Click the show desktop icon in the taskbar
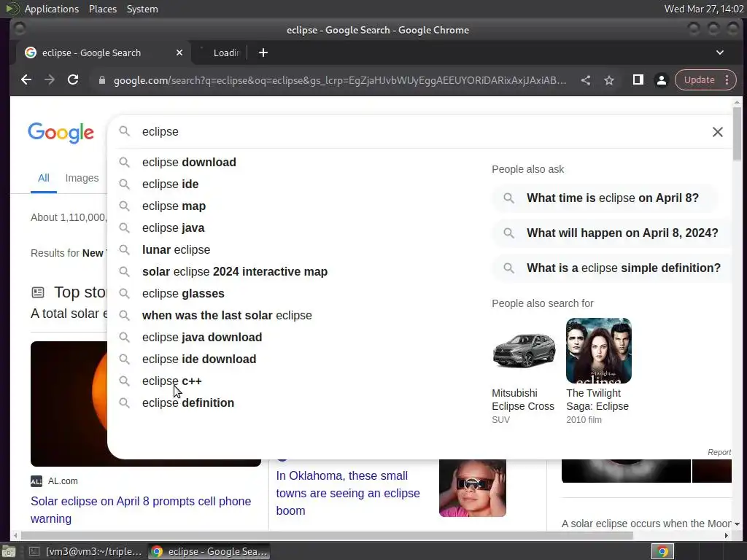The height and width of the screenshot is (560, 747). [x=9, y=551]
